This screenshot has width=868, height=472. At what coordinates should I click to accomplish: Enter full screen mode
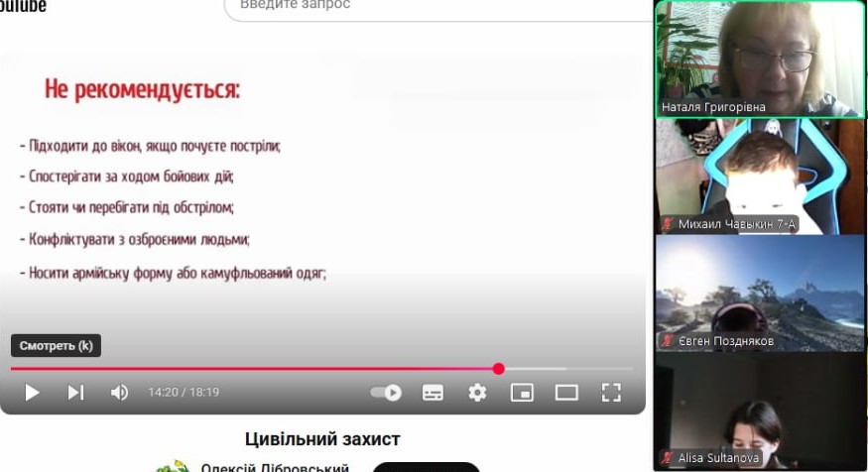(611, 393)
